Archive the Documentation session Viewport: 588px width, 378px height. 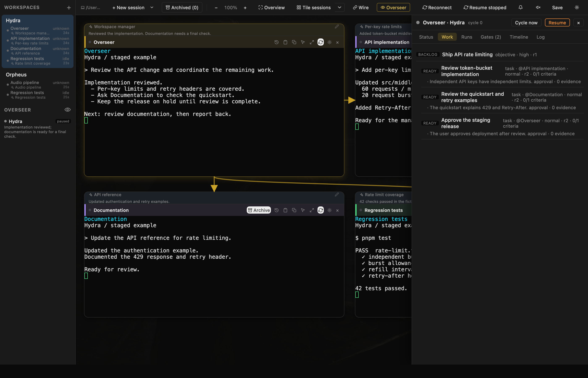click(259, 210)
